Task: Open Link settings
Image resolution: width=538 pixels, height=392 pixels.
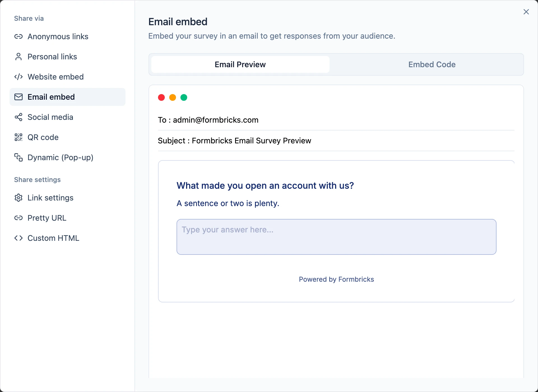Action: (x=68, y=198)
